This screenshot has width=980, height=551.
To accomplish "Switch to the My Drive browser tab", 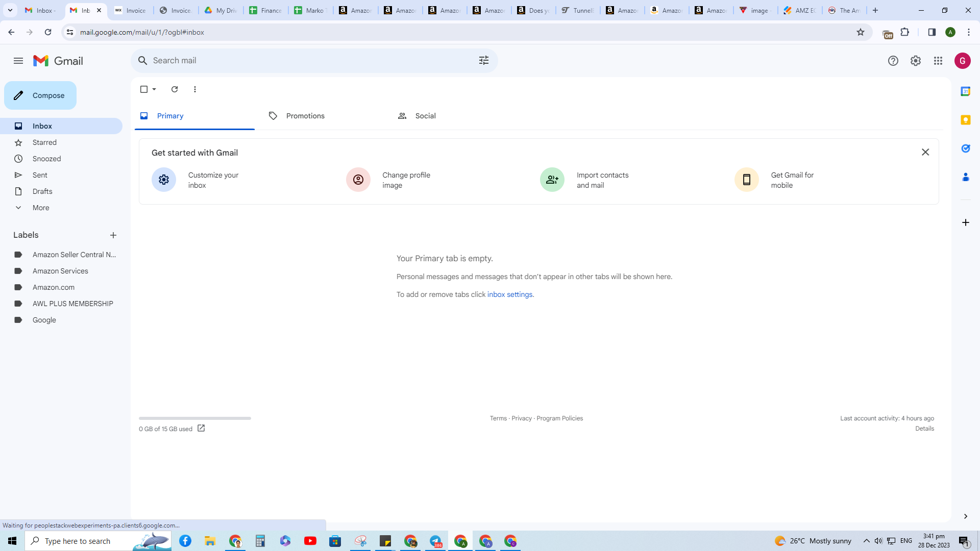I will point(220,10).
